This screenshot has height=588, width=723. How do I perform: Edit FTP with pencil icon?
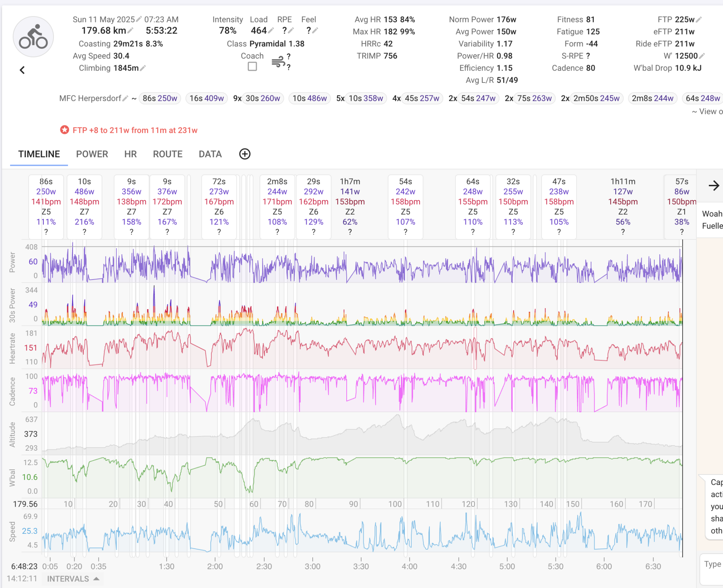(x=699, y=20)
